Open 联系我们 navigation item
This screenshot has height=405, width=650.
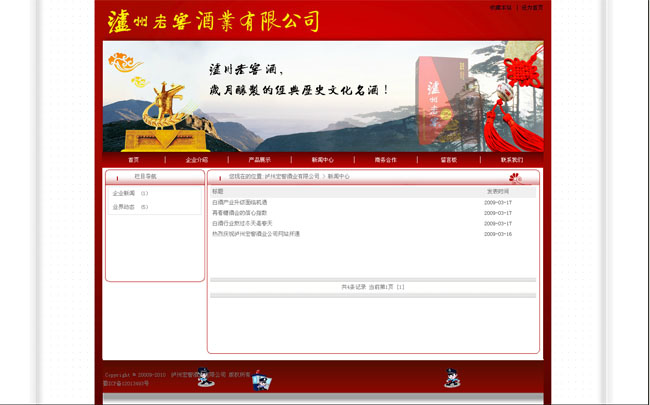click(512, 160)
